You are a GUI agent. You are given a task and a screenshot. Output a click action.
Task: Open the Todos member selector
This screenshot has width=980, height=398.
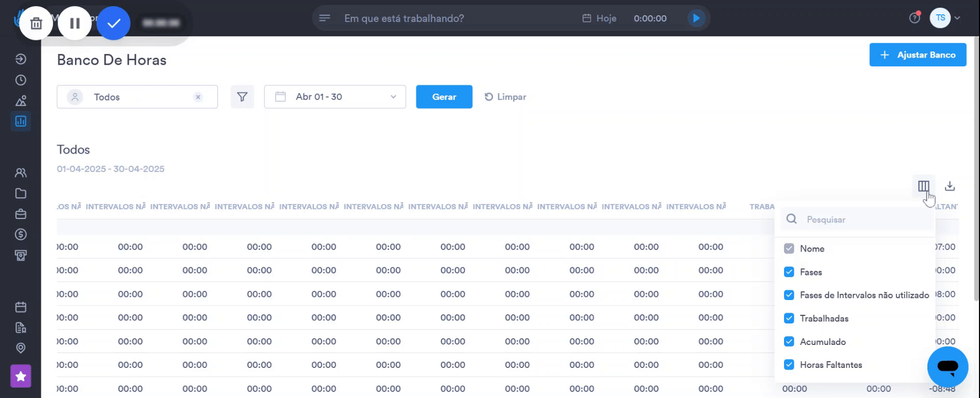pos(137,97)
